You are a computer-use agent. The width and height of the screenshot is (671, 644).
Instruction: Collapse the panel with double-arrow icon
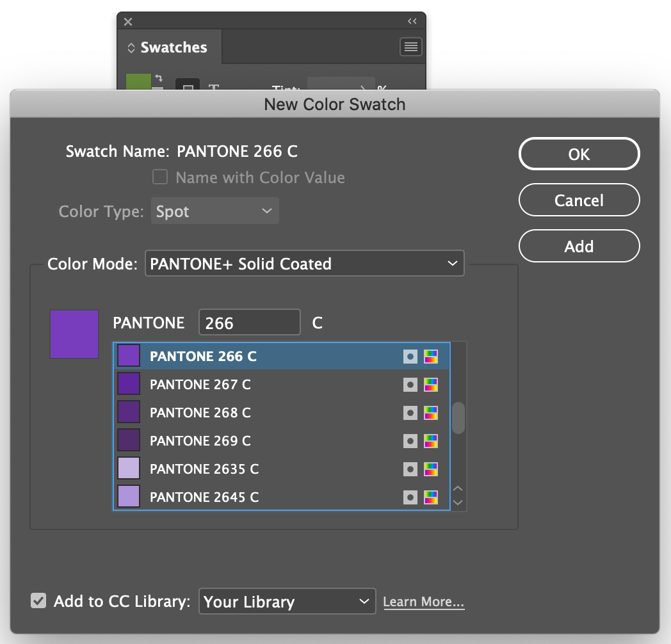[412, 21]
